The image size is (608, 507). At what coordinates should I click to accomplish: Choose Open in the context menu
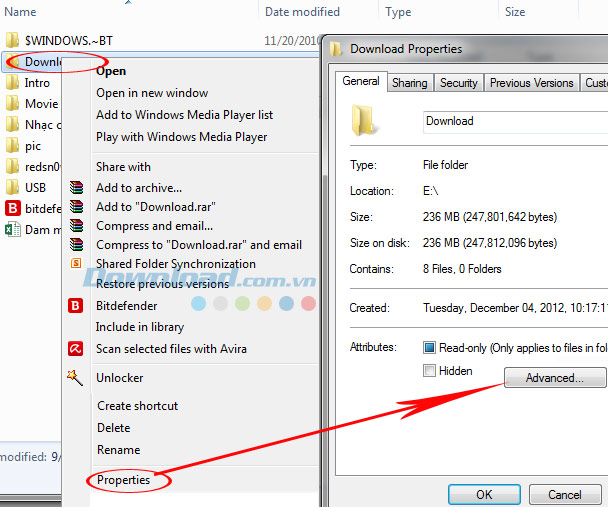[x=111, y=71]
